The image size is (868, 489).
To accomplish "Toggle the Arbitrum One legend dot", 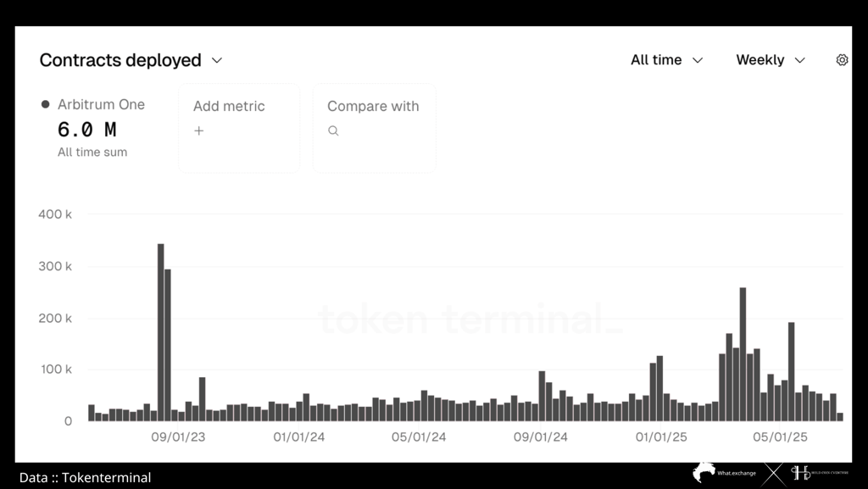I will [x=46, y=104].
